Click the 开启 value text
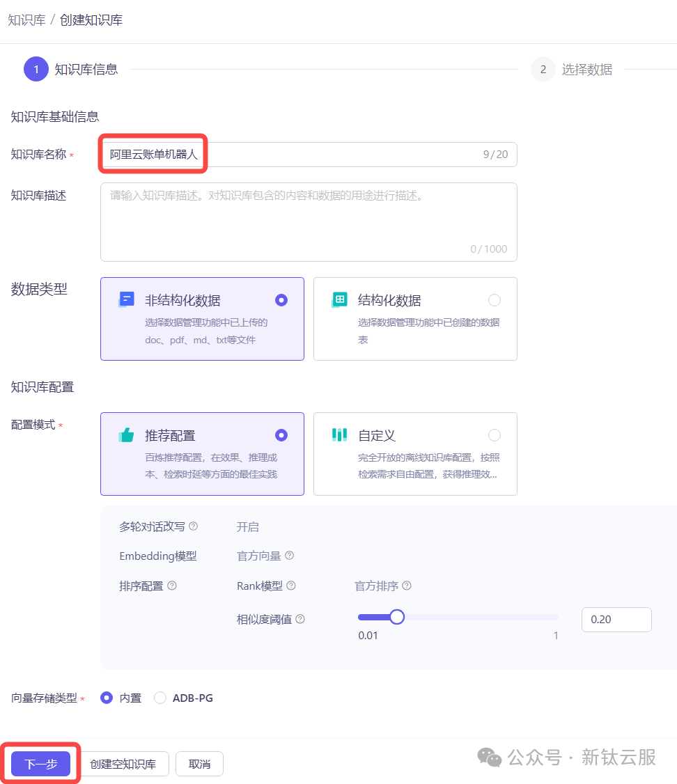The height and width of the screenshot is (784, 677). (x=247, y=526)
